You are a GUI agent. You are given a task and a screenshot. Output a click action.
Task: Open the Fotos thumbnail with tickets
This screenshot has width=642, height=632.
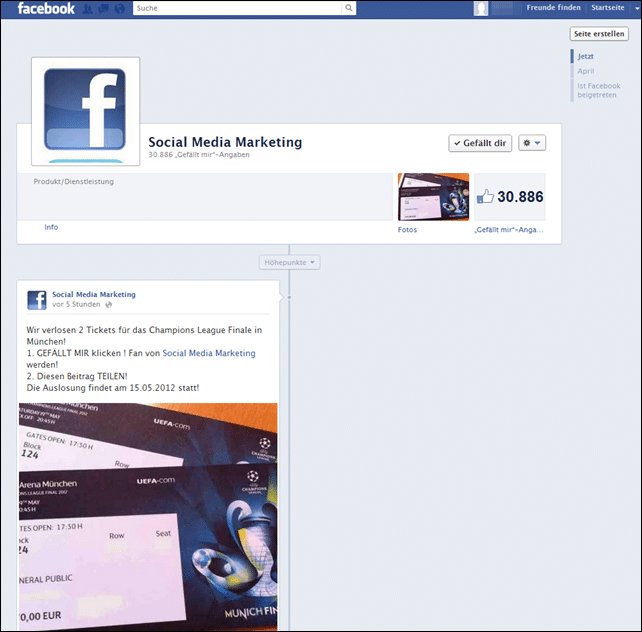pyautogui.click(x=433, y=197)
